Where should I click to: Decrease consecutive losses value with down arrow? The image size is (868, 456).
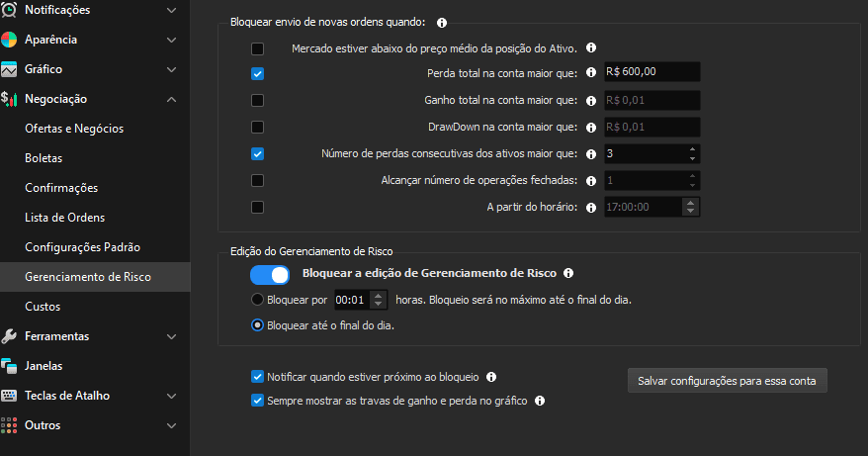[x=692, y=158]
